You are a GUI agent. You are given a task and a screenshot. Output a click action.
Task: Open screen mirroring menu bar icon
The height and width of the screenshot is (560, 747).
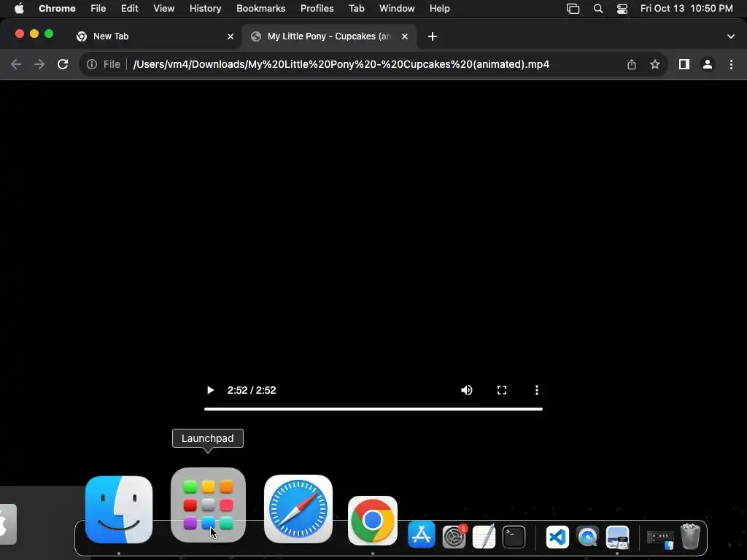pos(573,9)
